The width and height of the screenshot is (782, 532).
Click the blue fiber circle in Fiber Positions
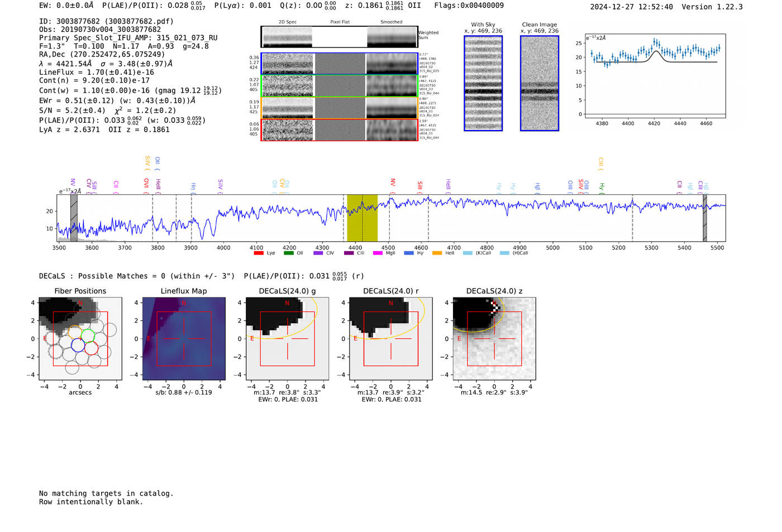coord(78,346)
